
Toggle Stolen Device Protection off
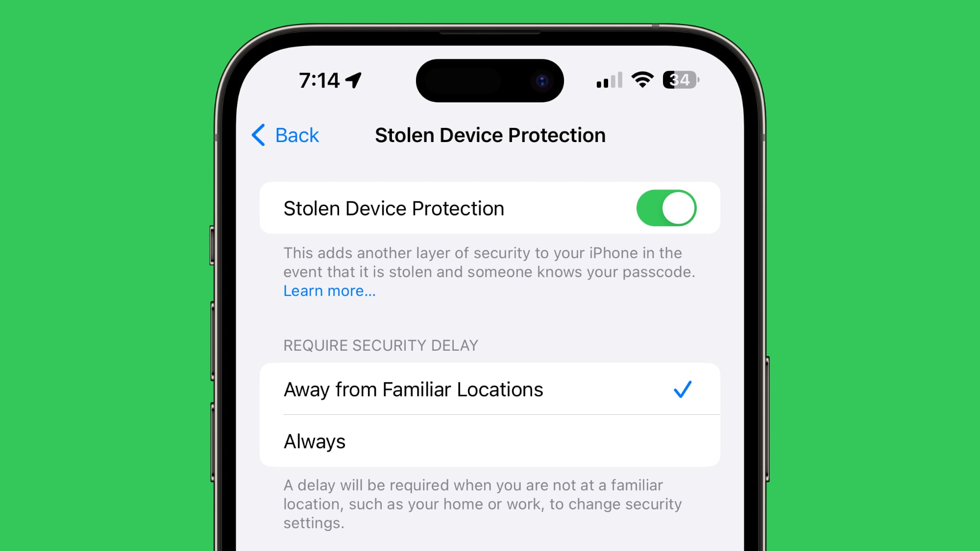point(666,208)
